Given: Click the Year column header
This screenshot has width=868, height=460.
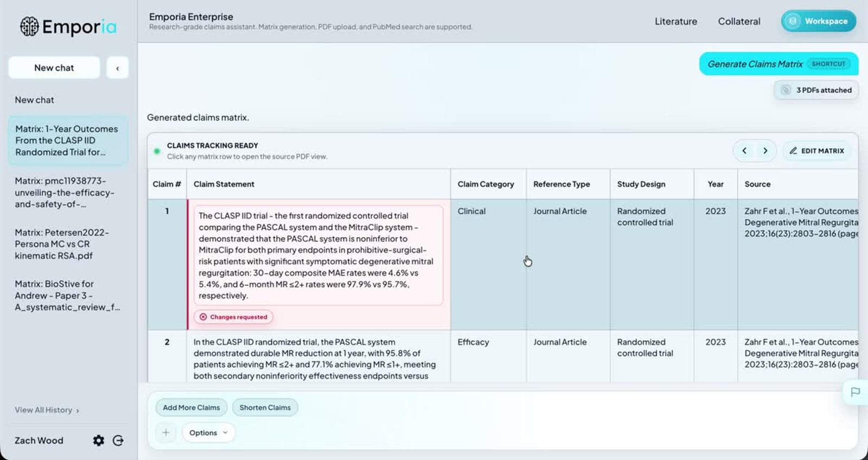Looking at the screenshot, I should [716, 184].
